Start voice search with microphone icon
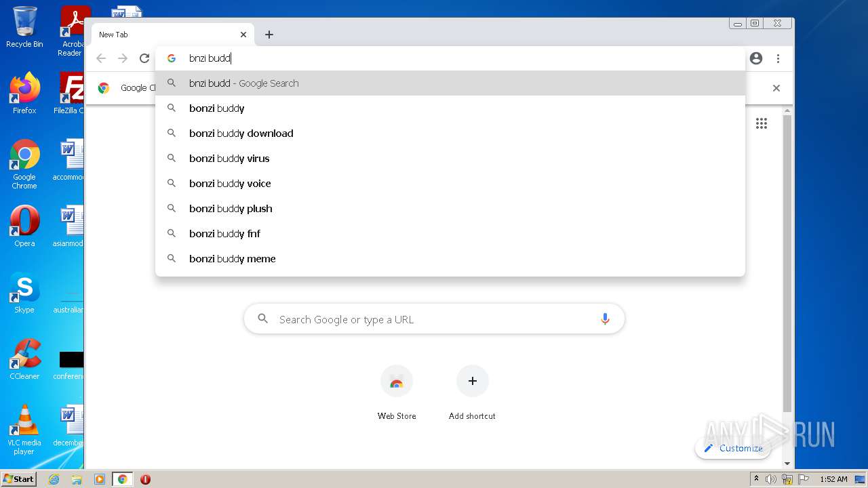Screen dimensions: 868x488 605,319
